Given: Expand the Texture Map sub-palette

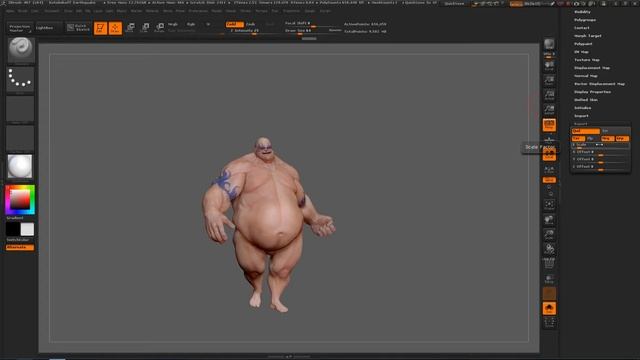Looking at the screenshot, I should click(x=587, y=60).
